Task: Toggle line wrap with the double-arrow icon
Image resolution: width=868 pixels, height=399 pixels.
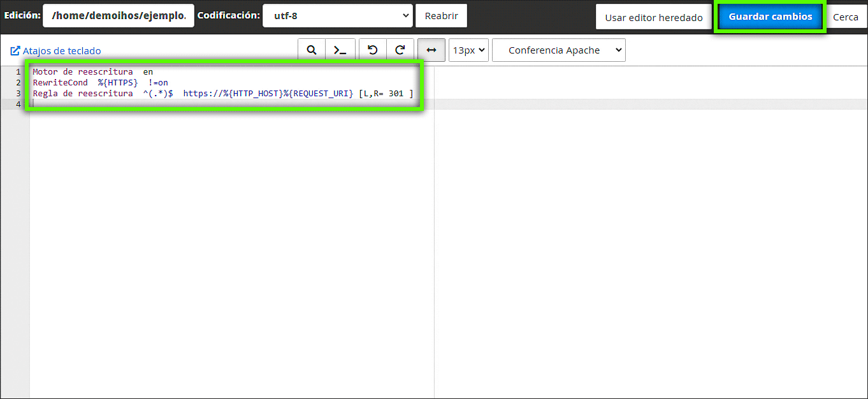Action: click(431, 50)
